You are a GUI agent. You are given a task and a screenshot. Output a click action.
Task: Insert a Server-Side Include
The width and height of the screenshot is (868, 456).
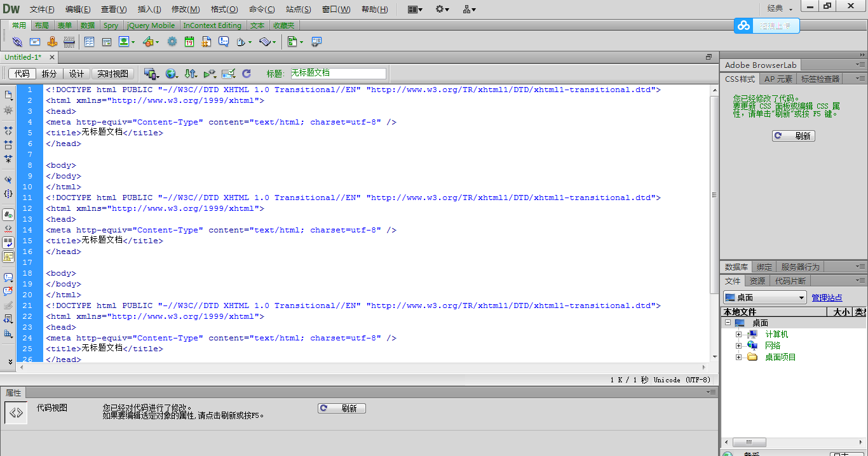pyautogui.click(x=207, y=41)
